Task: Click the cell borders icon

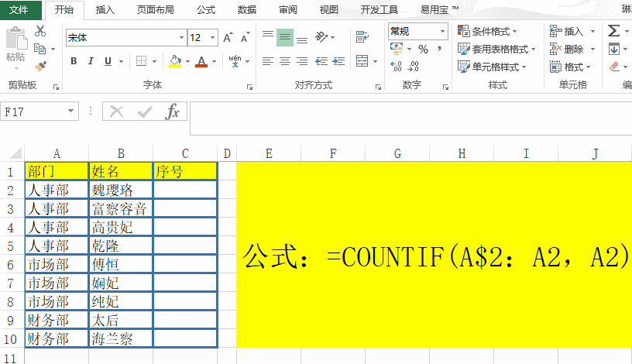Action: click(141, 61)
